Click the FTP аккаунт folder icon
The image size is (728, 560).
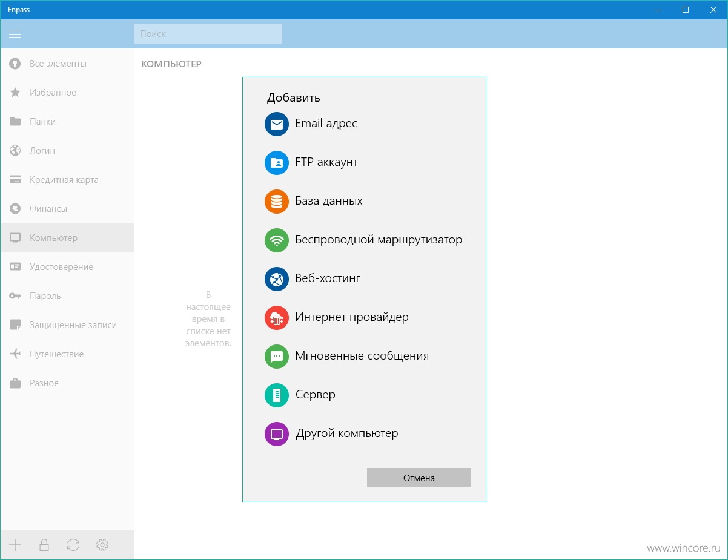[277, 163]
